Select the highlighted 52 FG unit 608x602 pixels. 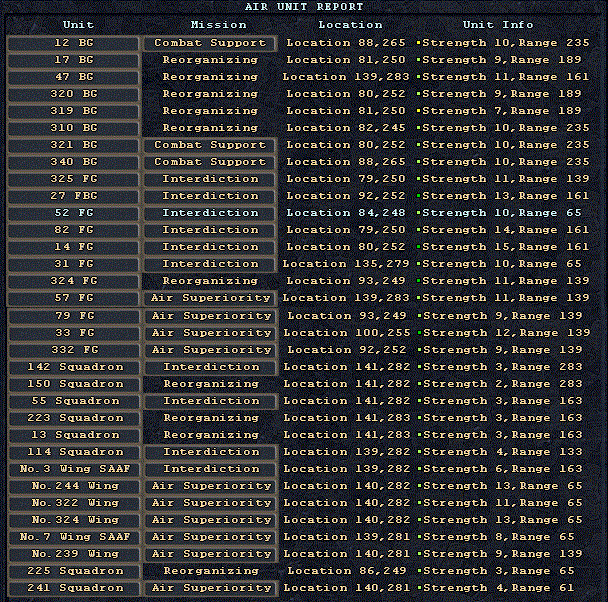[x=73, y=214]
